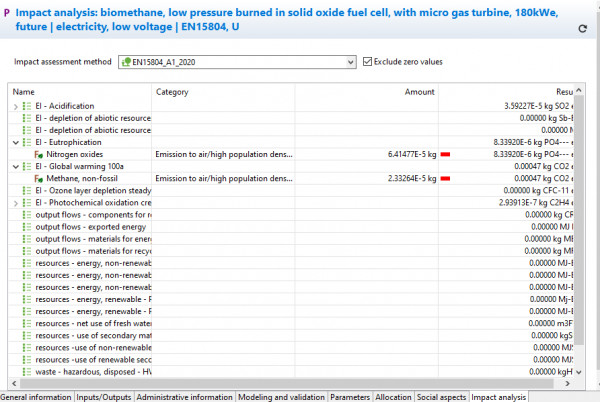Click icon for resources -use of renewable secondary row

[27, 360]
